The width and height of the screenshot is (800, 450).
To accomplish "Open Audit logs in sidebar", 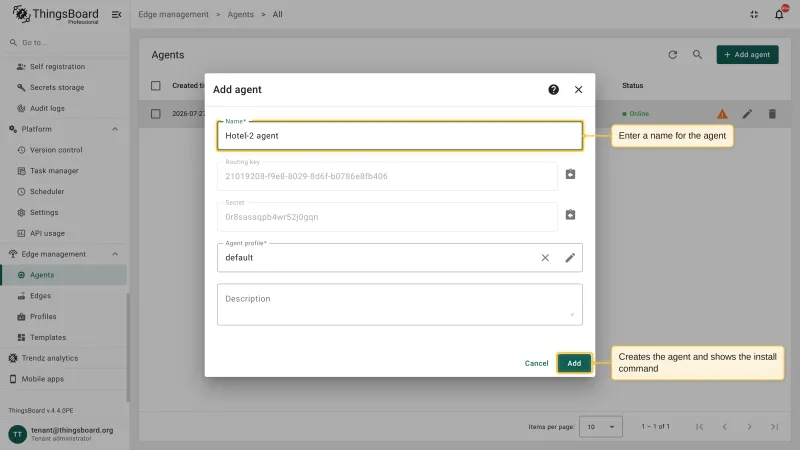I will [47, 108].
